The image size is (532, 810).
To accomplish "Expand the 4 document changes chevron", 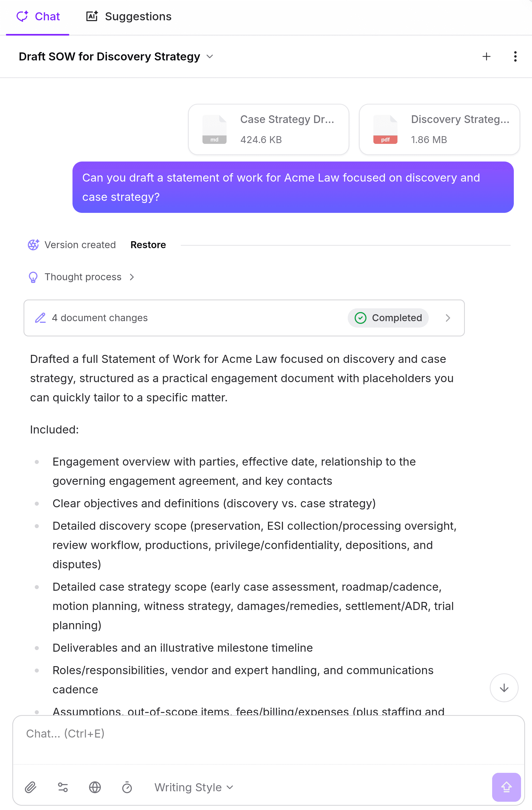I will pyautogui.click(x=448, y=318).
